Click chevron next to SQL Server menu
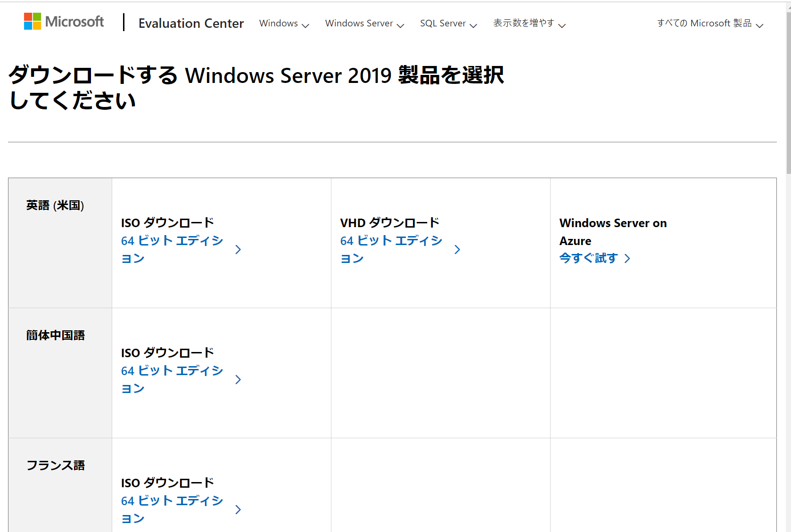Screen dimensions: 791x532 [x=473, y=25]
